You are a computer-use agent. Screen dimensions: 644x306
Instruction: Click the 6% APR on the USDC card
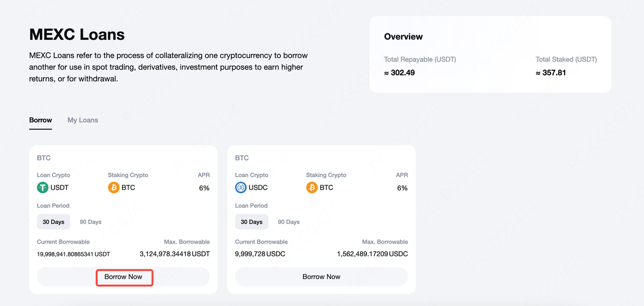click(403, 188)
